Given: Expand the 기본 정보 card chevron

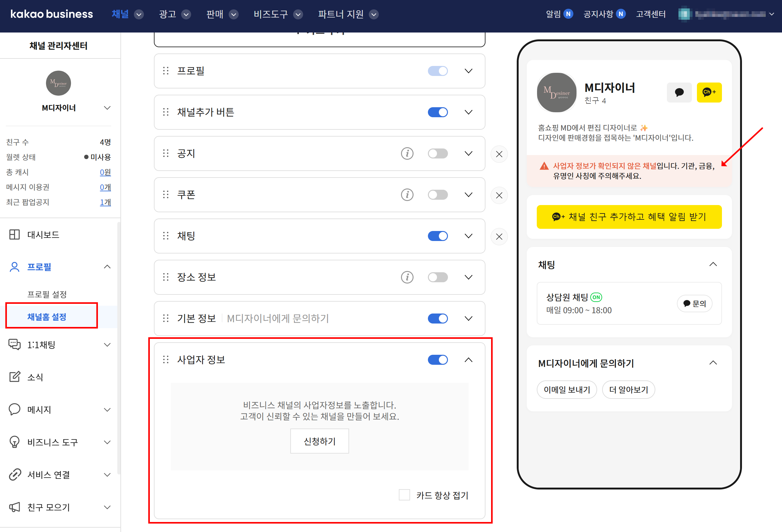Looking at the screenshot, I should pyautogui.click(x=468, y=319).
